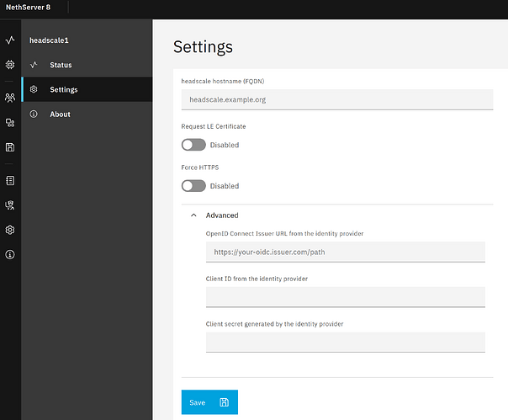Click the OpenID Connect Issuer URL field
The height and width of the screenshot is (420, 508).
[345, 252]
